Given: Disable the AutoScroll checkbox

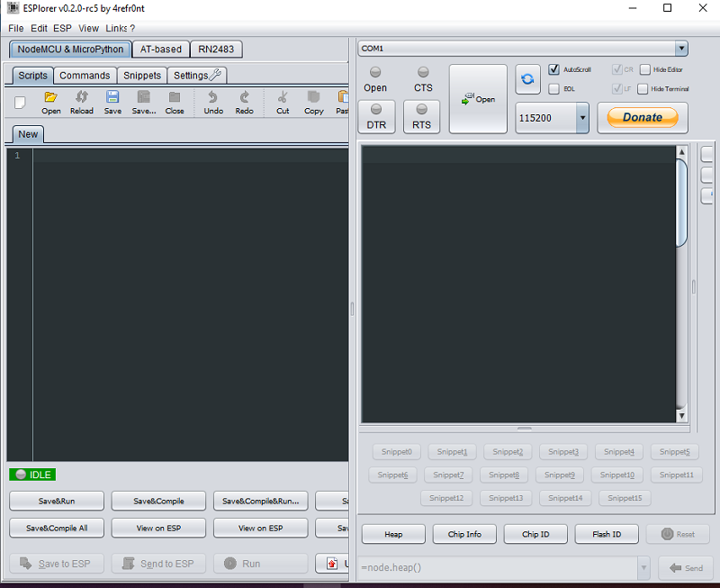Looking at the screenshot, I should click(554, 69).
